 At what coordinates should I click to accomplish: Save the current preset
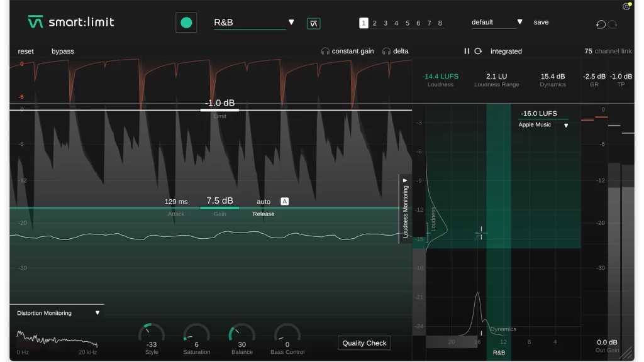[541, 22]
